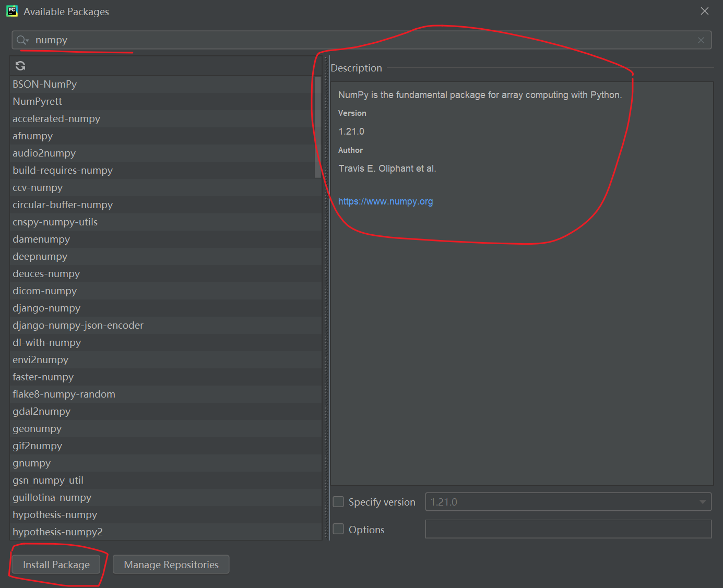Open the https://www.numpy.org link
Screen dimensions: 723x588
coord(385,201)
